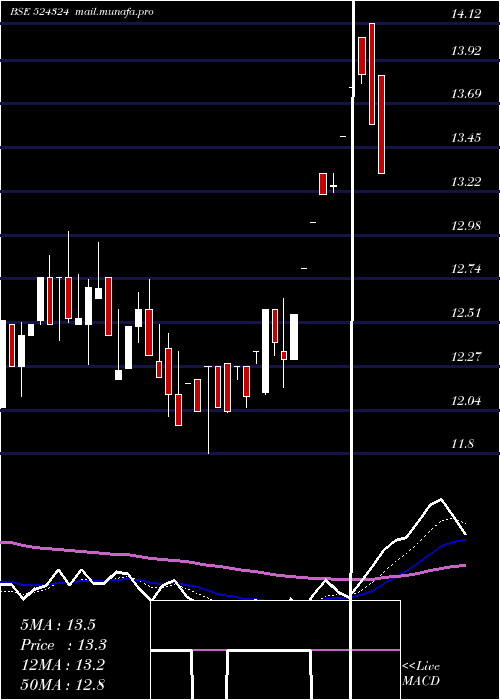Image resolution: width=500 pixels, height=700 pixels.
Task: Click the '5MA : 13.5' value
Action: tap(58, 625)
